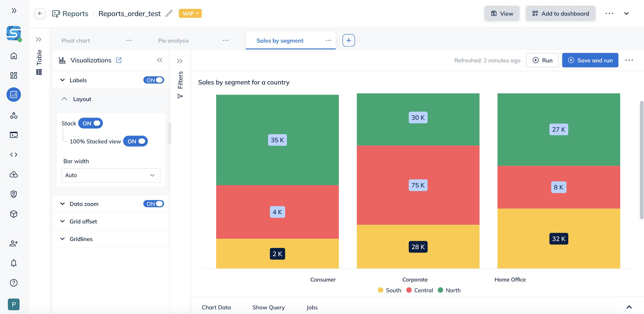Open Visualizations panel in new window icon
This screenshot has width=644, height=314.
(119, 60)
